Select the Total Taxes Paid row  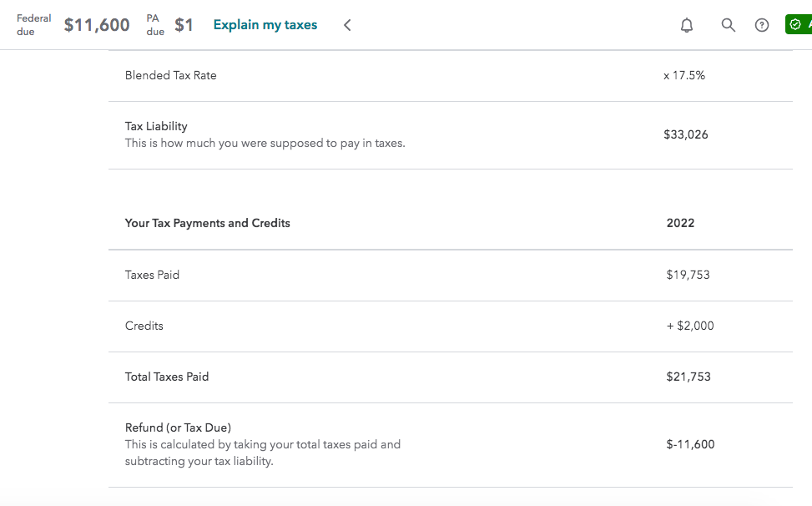coord(451,377)
